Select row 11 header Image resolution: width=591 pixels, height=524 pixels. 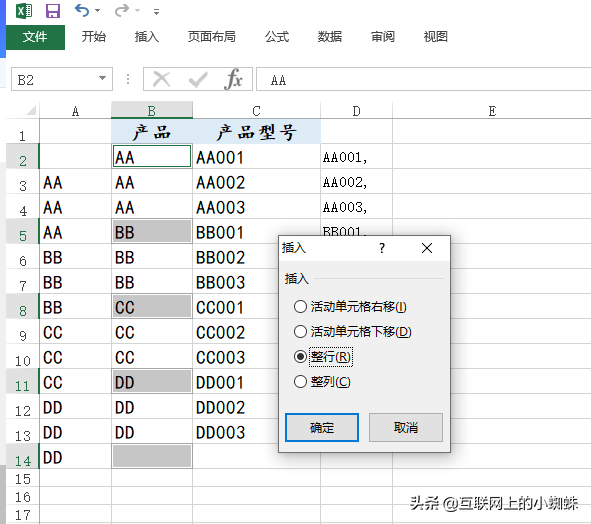[23, 382]
